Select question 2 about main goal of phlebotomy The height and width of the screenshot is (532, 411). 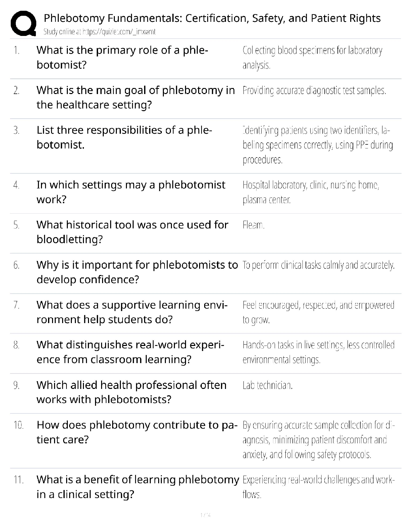(135, 97)
